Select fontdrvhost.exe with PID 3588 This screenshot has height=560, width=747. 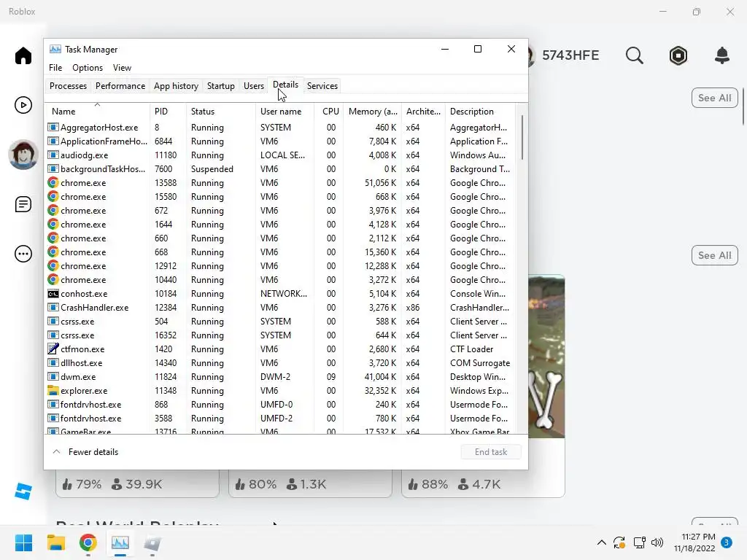tap(281, 418)
